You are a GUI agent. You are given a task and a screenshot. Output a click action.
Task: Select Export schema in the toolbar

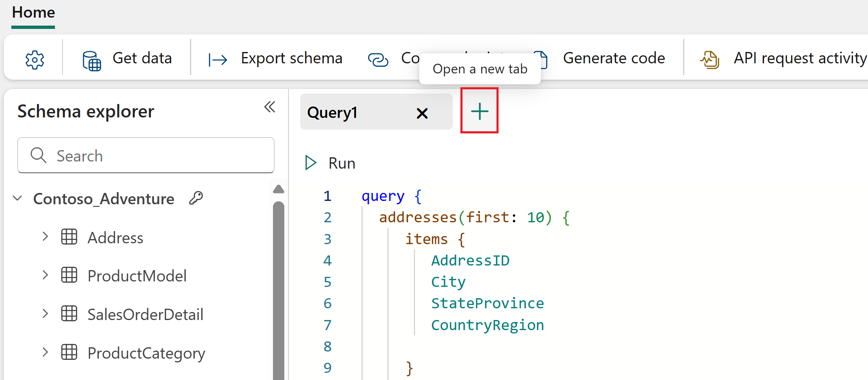pyautogui.click(x=291, y=58)
